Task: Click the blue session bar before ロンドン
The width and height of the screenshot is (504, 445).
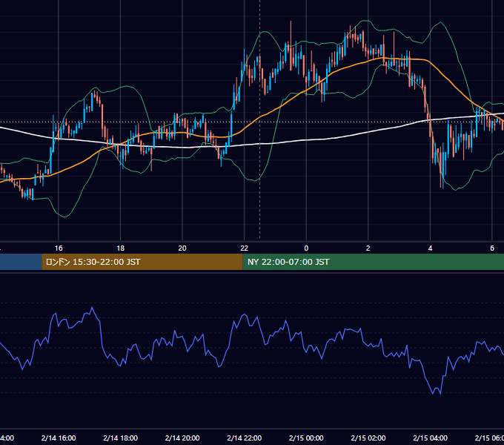Action: point(21,262)
